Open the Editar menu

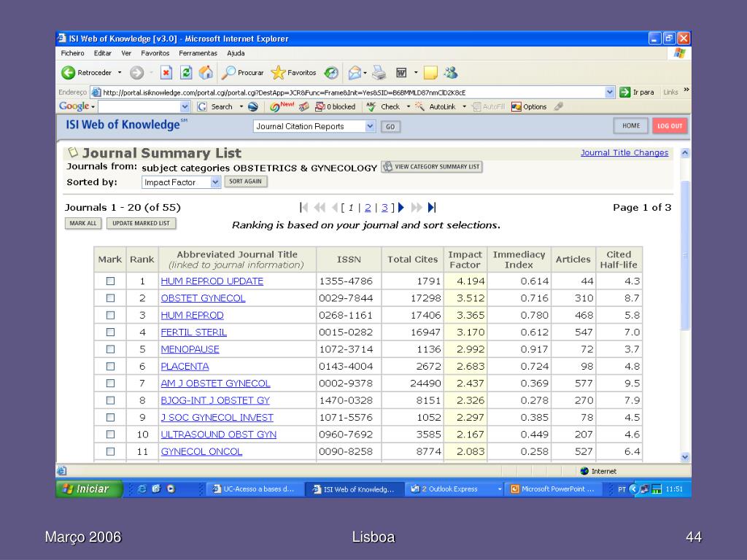click(102, 53)
